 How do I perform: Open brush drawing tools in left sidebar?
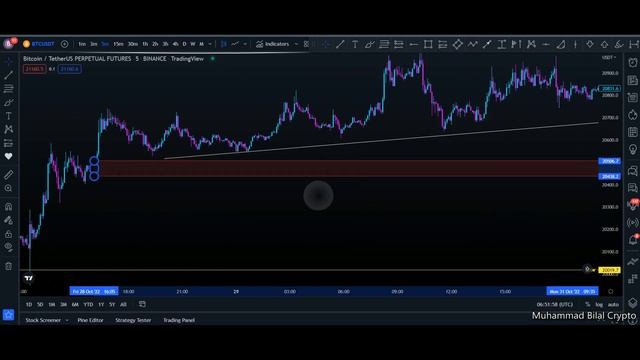(x=9, y=102)
